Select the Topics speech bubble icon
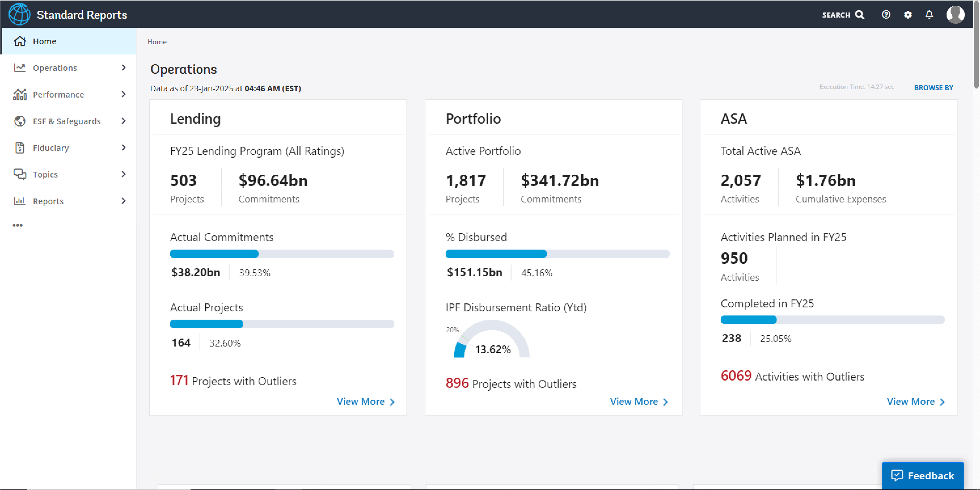The height and width of the screenshot is (490, 980). pyautogui.click(x=19, y=174)
